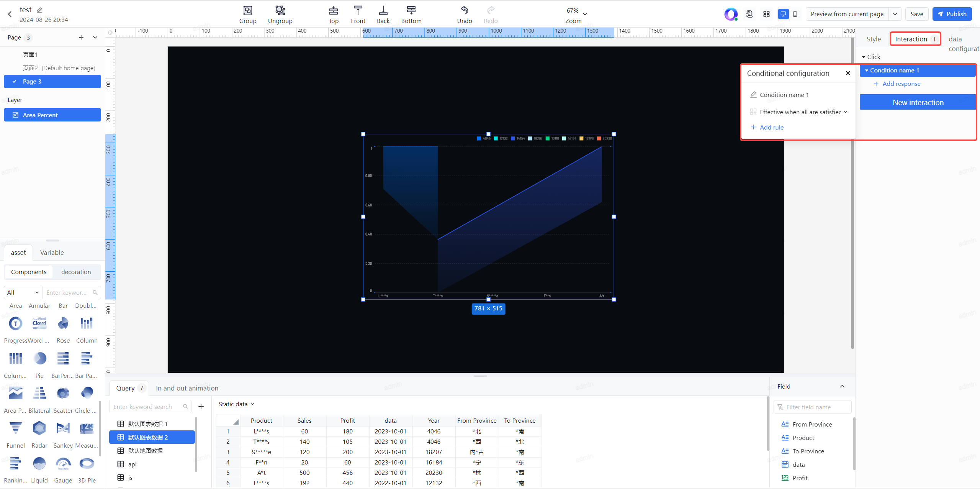
Task: Collapse the Condition name 1 row
Action: [867, 71]
